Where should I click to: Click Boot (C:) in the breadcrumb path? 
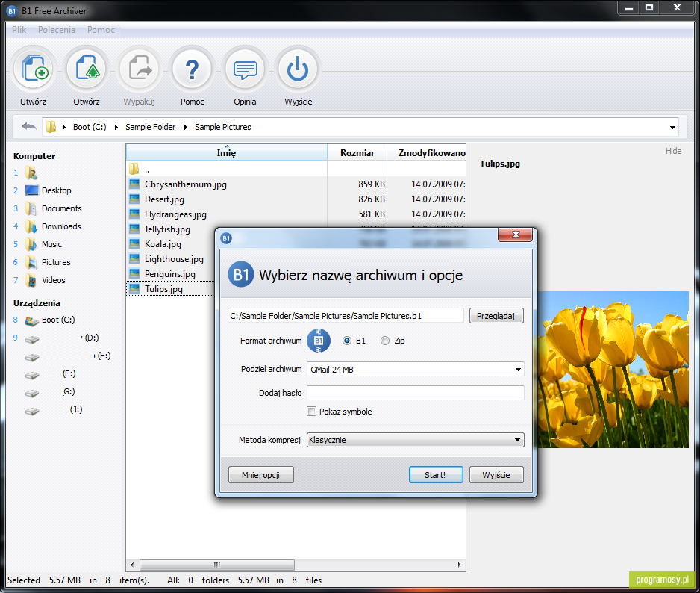tap(90, 127)
